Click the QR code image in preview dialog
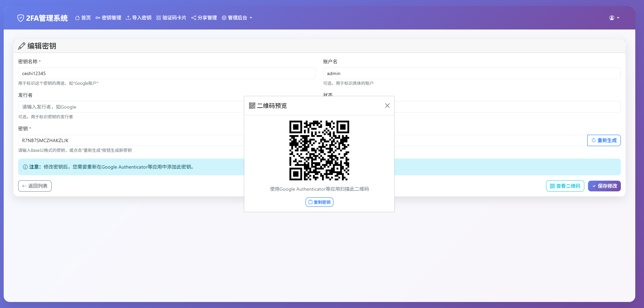 319,150
